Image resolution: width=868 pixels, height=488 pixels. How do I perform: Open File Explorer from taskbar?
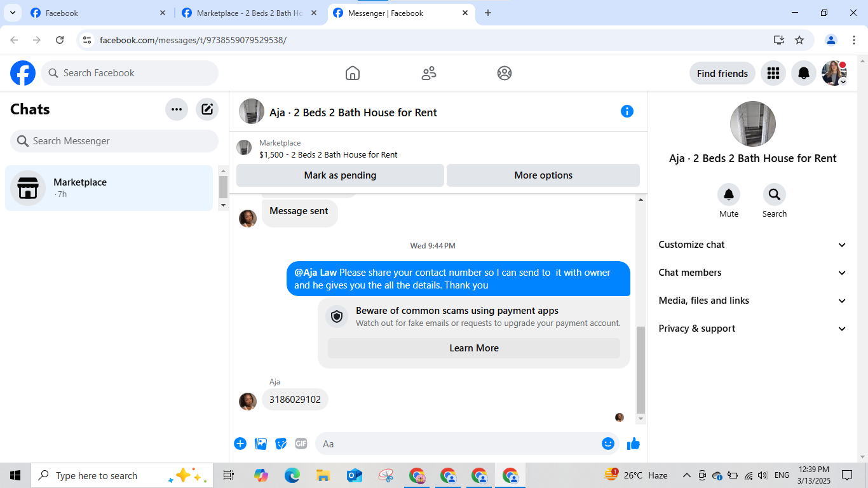[x=323, y=475]
